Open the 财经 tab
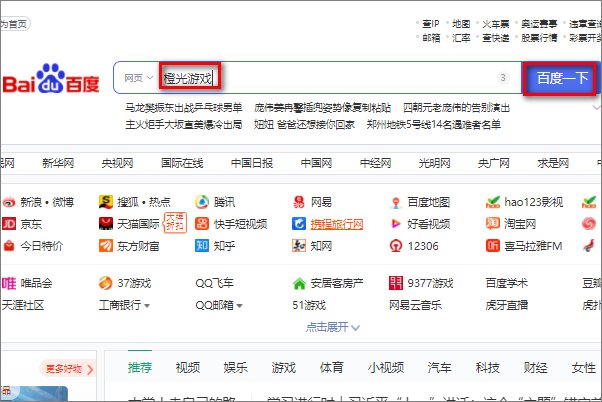The width and height of the screenshot is (602, 402). [536, 367]
